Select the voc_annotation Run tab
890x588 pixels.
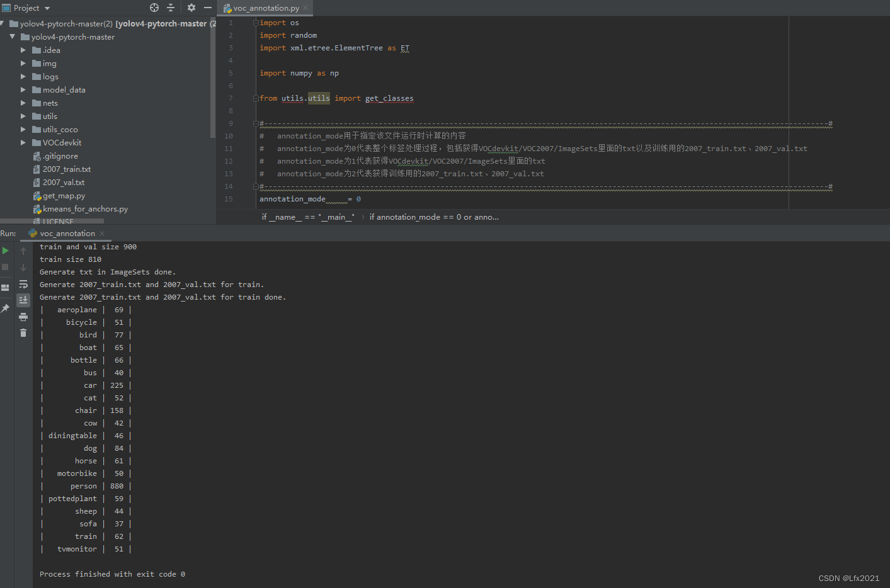coord(66,233)
